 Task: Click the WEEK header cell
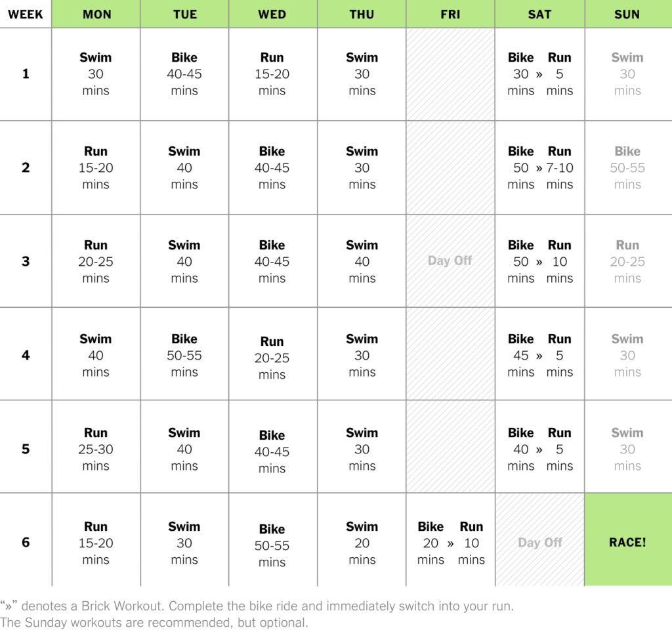pos(26,14)
